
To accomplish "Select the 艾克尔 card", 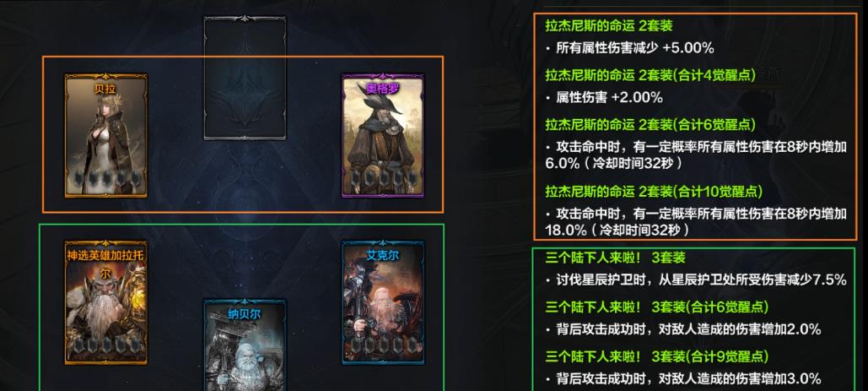I will (x=383, y=301).
